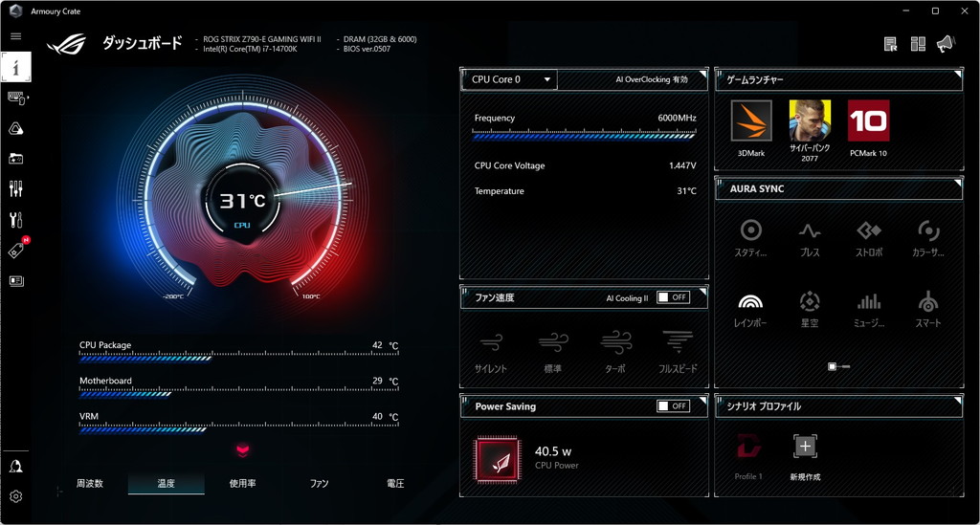The width and height of the screenshot is (980, 525).
Task: Click the AURA SYNC page indicator
Action: click(x=838, y=366)
